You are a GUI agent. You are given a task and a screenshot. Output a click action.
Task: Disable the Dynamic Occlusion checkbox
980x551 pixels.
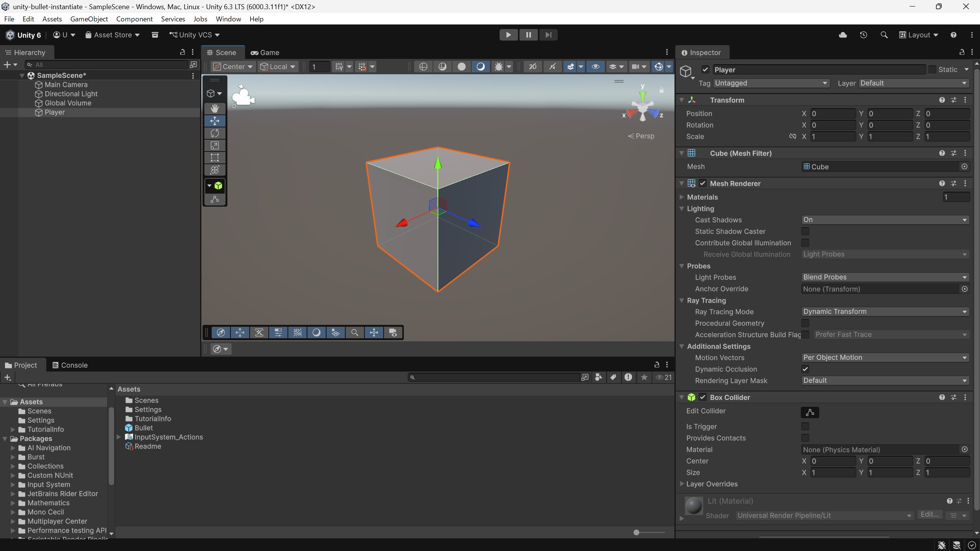pos(805,369)
